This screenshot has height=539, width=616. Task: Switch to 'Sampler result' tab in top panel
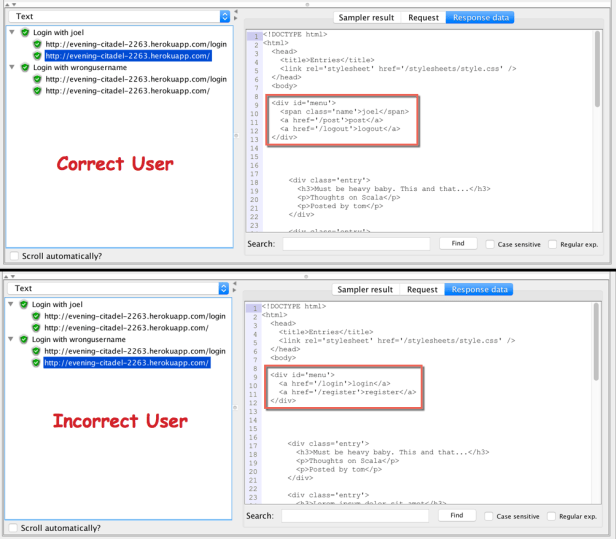tap(366, 18)
